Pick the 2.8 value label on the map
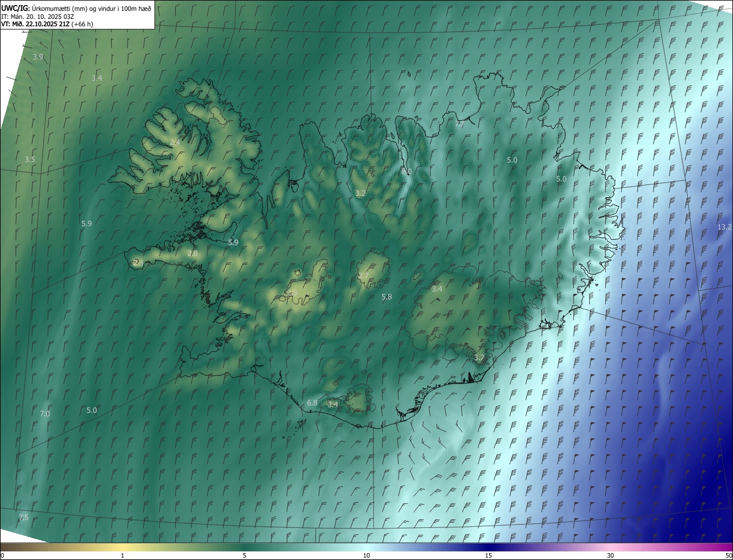Screen dimensions: 733x560 point(193,254)
